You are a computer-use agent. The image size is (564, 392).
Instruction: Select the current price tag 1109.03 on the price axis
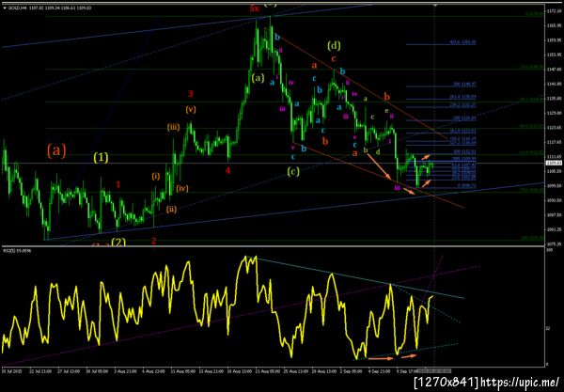click(552, 163)
